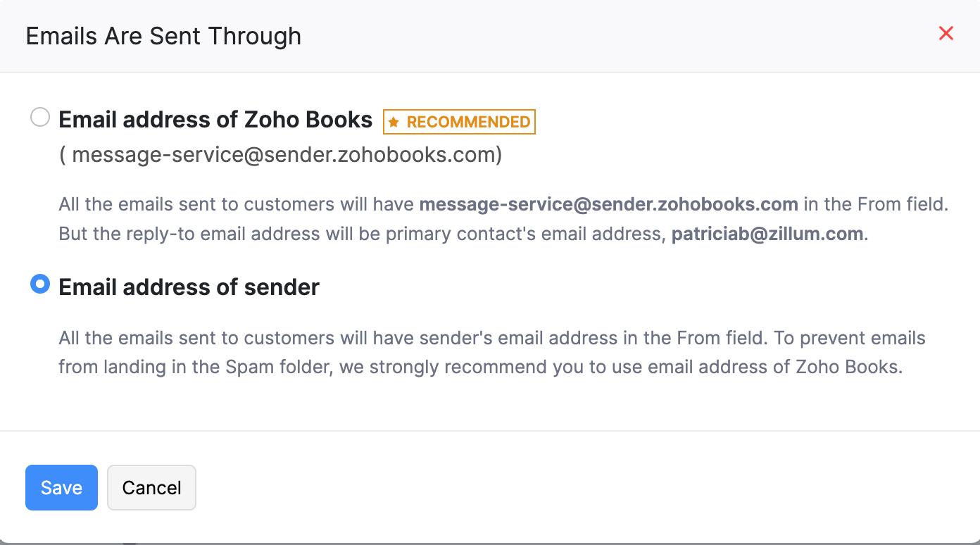Click the patriciab@zillum.com primary contact email
The image size is (980, 545).
click(767, 234)
